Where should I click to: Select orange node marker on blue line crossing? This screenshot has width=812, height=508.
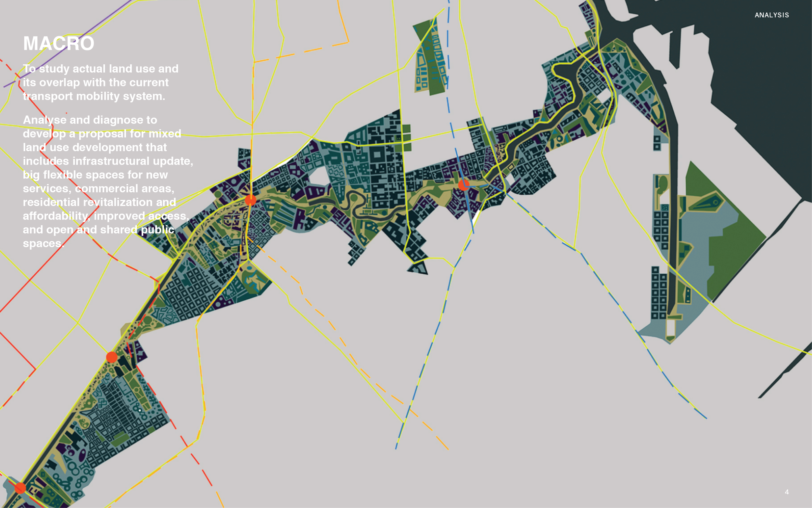click(x=463, y=185)
